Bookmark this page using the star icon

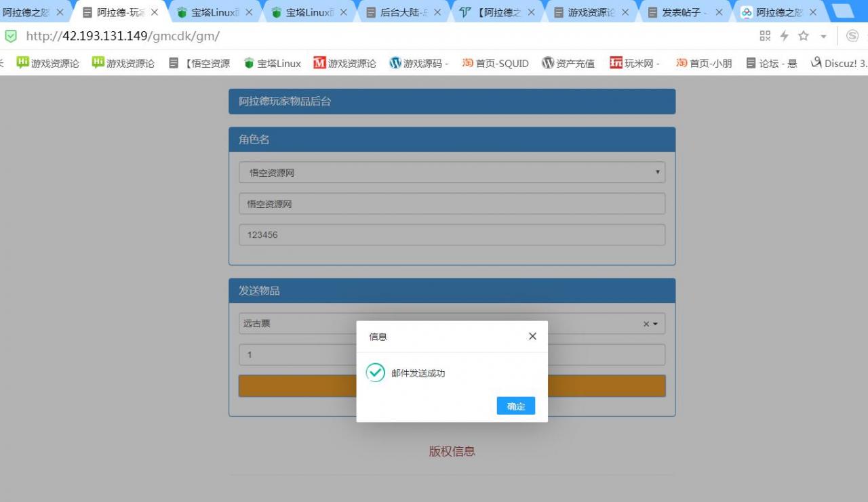click(802, 36)
